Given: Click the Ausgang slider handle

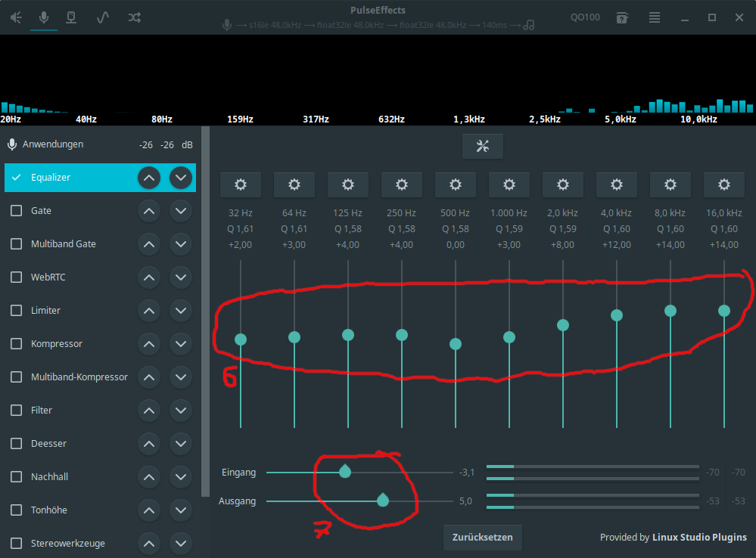Looking at the screenshot, I should pyautogui.click(x=383, y=500).
